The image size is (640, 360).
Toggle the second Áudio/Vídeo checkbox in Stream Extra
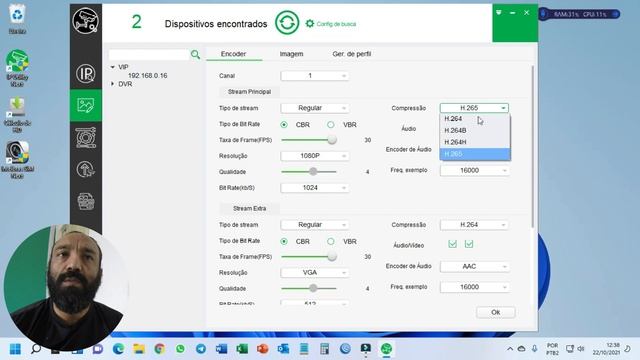(469, 244)
